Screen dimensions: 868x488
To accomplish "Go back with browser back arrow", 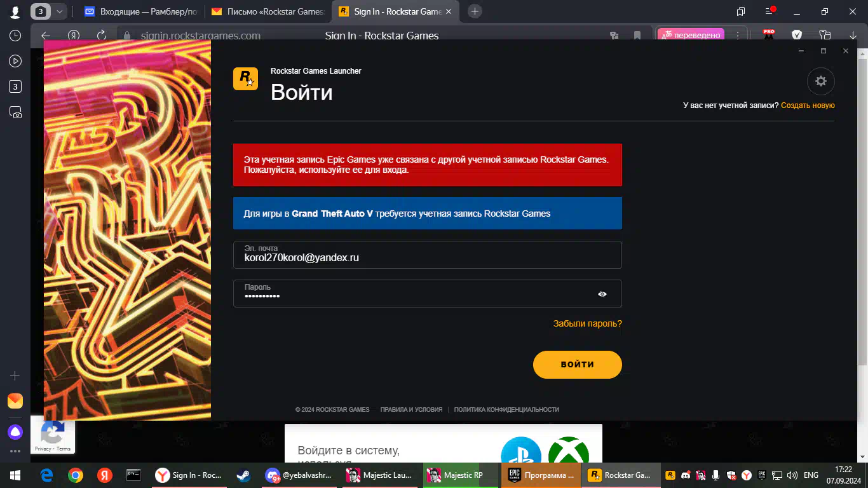I will coord(45,36).
